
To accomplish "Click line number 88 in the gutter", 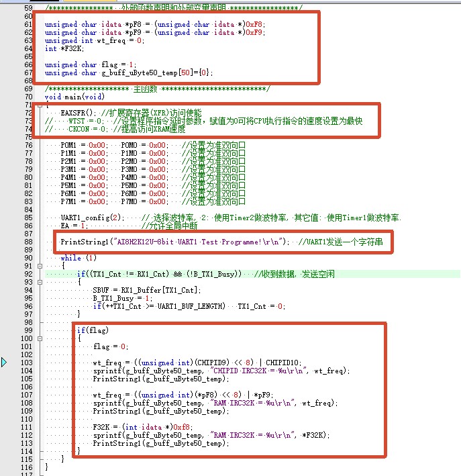I will [x=28, y=242].
